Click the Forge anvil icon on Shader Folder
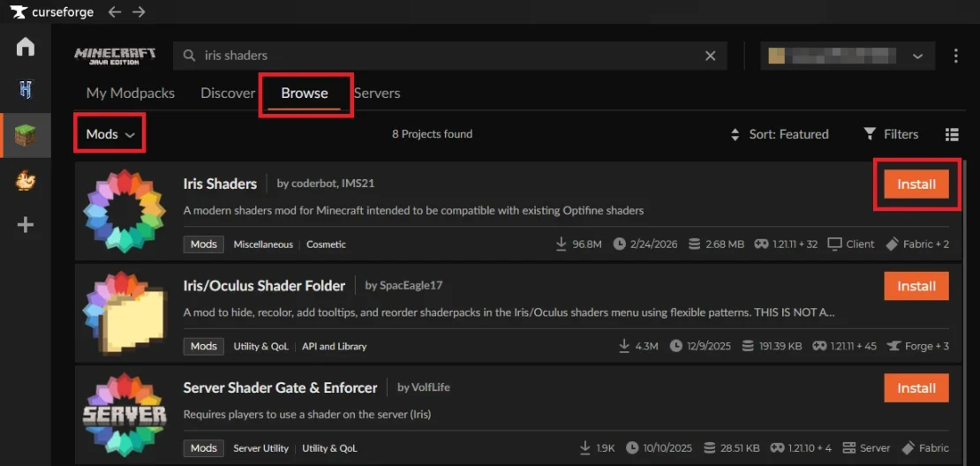980x466 pixels. click(894, 346)
